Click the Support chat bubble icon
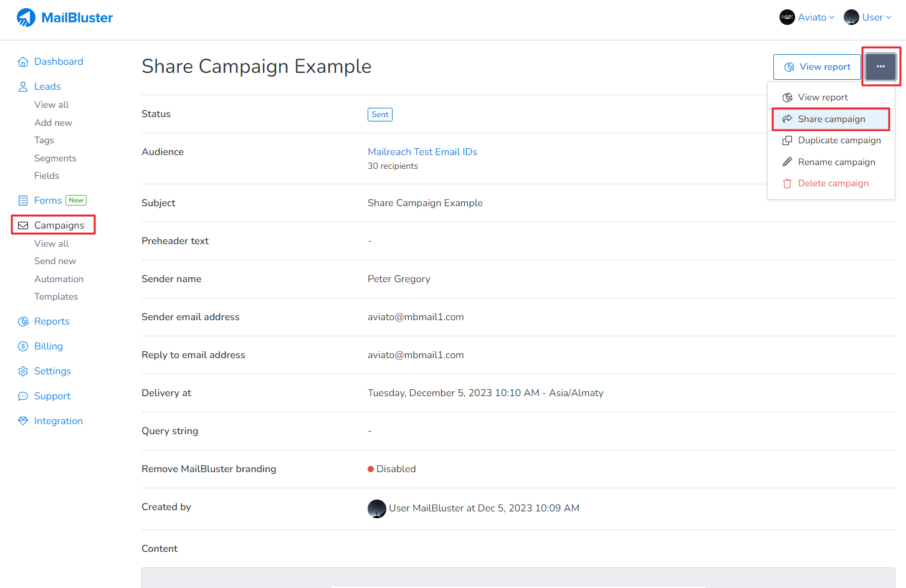Viewport: 906px width, 588px height. click(x=23, y=396)
